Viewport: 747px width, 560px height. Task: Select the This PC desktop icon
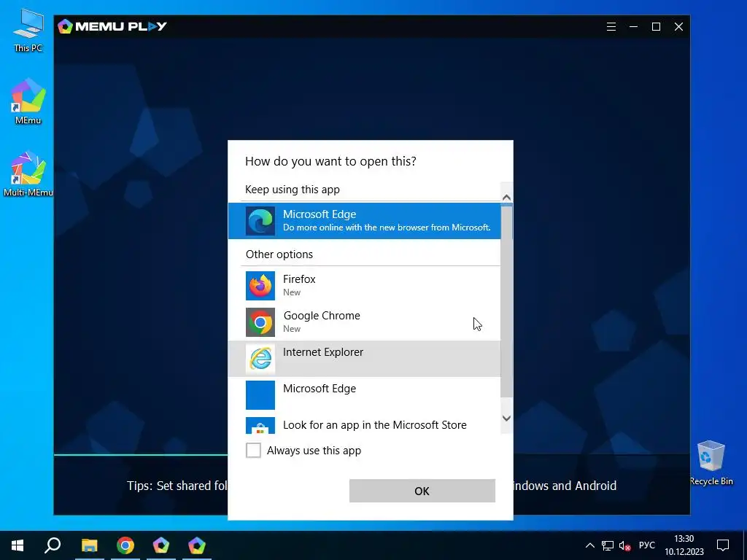pyautogui.click(x=28, y=31)
